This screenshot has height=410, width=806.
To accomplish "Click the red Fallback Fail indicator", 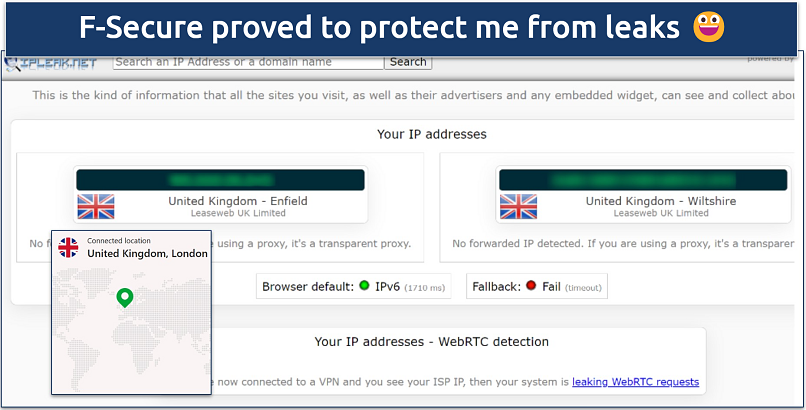I will [530, 287].
